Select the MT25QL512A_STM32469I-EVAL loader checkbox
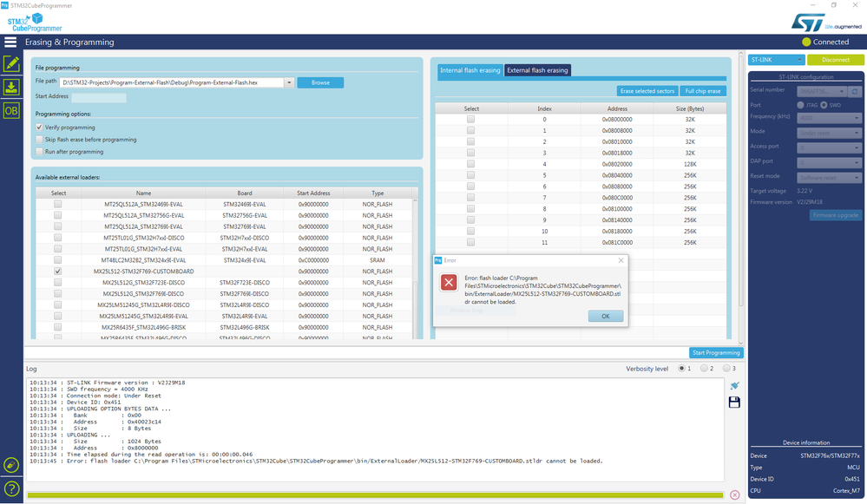 pyautogui.click(x=57, y=204)
